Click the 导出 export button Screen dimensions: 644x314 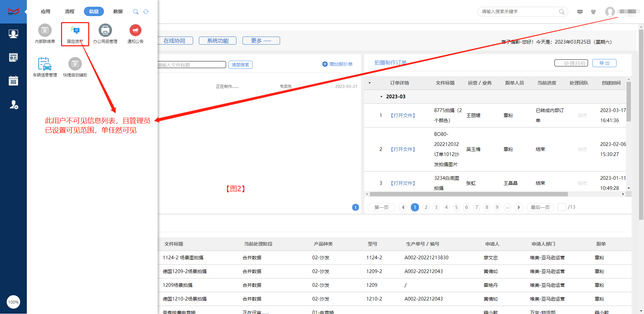pos(604,63)
